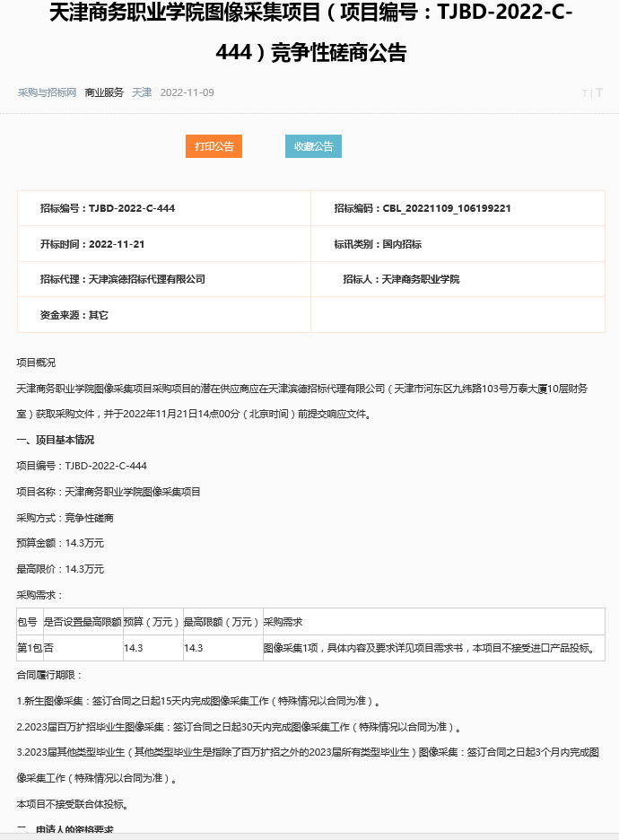Click the 一、项目基本情况 section heading
Screen dimensions: 619x840
pos(56,440)
